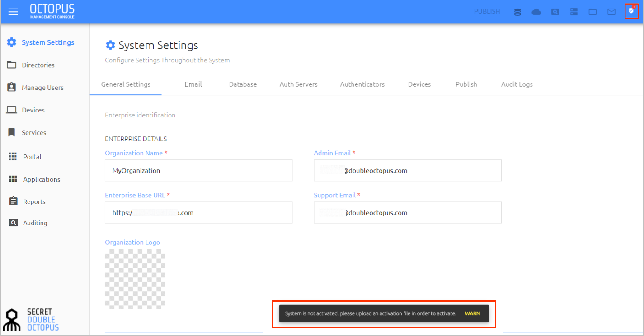Switch to the Publish tab

466,84
